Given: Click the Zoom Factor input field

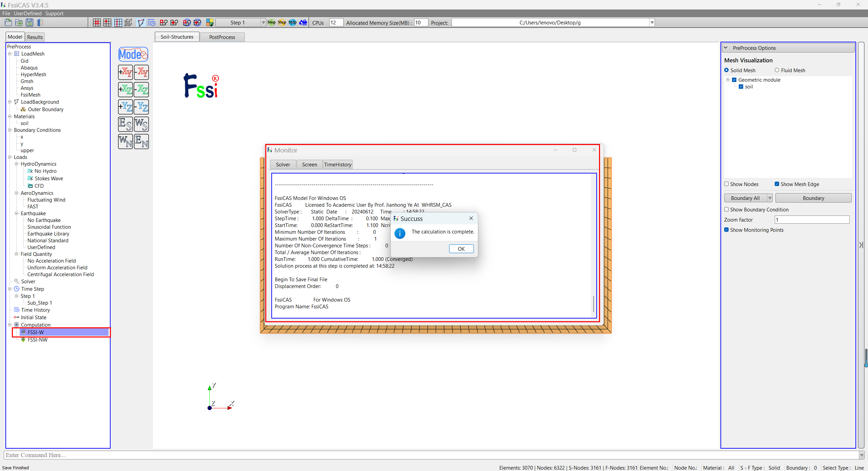Looking at the screenshot, I should (x=812, y=220).
